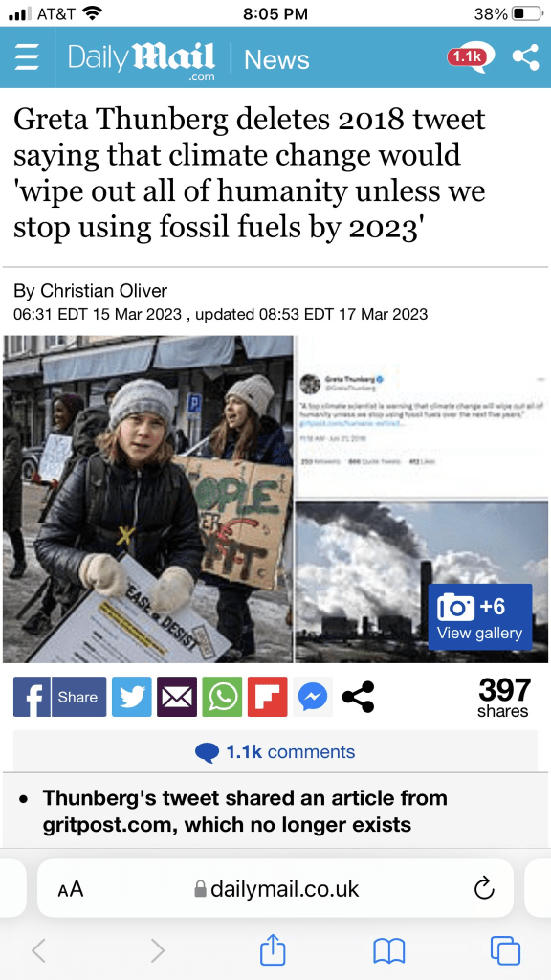Tap the 1.1k comments bubble in header
Image resolution: width=551 pixels, height=980 pixels.
471,56
